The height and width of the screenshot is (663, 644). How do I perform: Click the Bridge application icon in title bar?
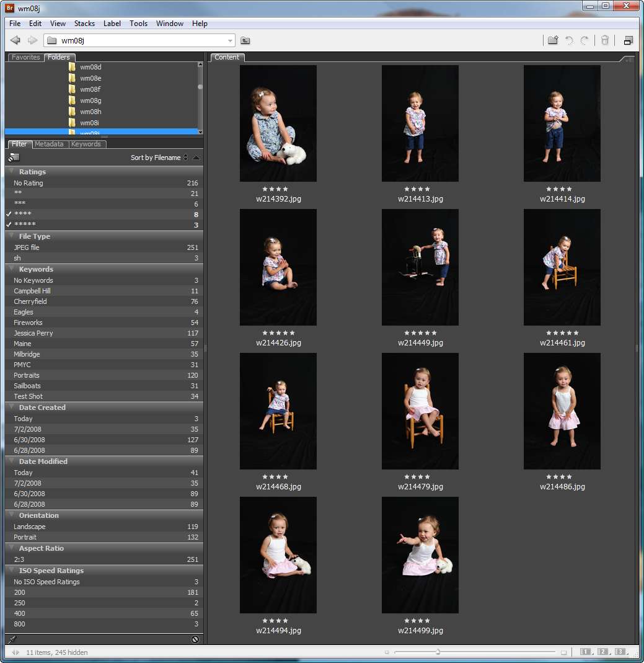coord(10,8)
